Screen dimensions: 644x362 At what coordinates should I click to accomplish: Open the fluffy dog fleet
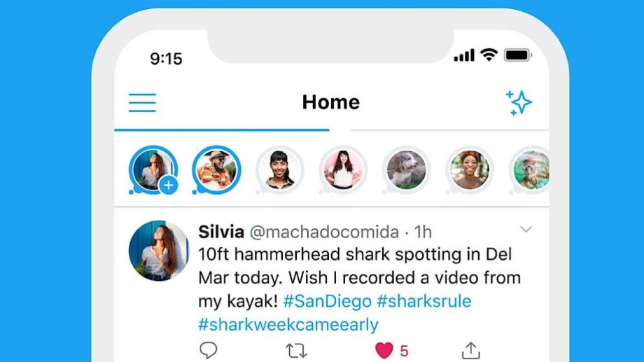406,169
